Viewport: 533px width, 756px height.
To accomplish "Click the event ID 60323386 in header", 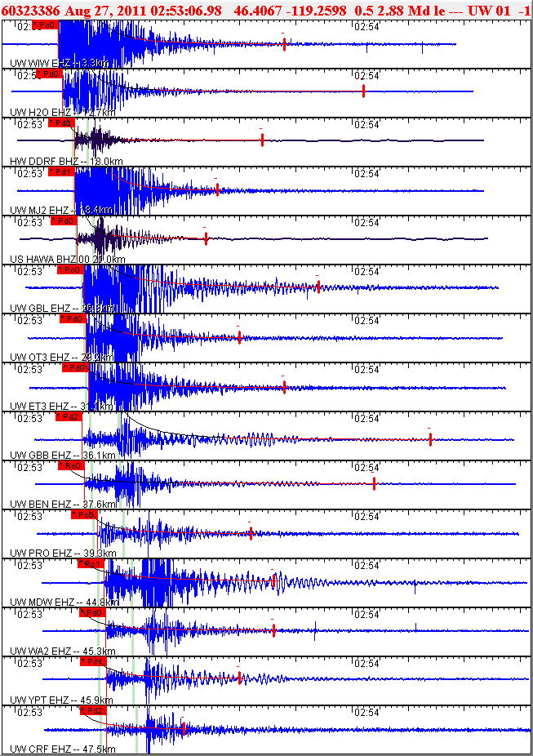I will pyautogui.click(x=30, y=11).
